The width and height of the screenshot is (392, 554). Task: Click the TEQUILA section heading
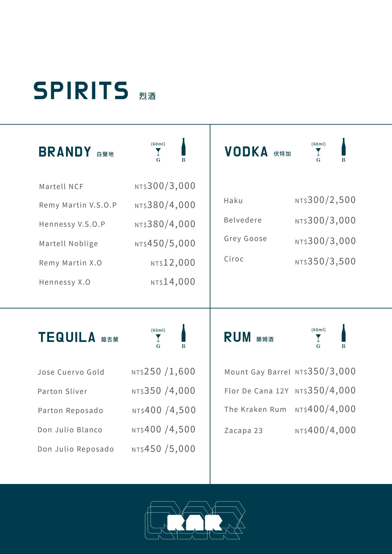coord(67,337)
